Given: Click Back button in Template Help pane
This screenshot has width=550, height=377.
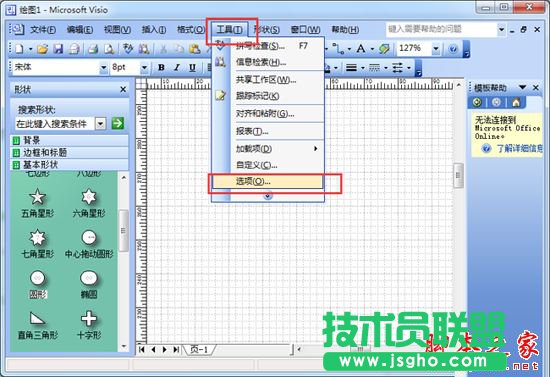Looking at the screenshot, I should (x=477, y=102).
